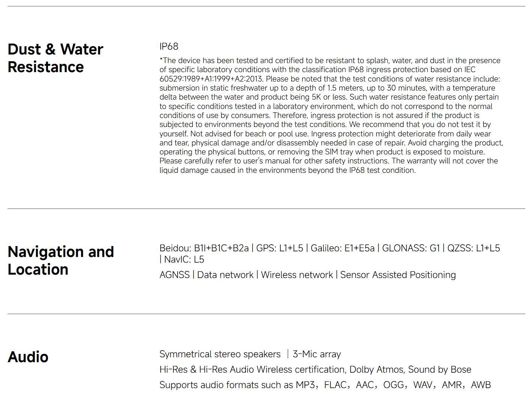Click Sensor Assisted Positioning text
This screenshot has height=411, width=532.
coord(398,275)
